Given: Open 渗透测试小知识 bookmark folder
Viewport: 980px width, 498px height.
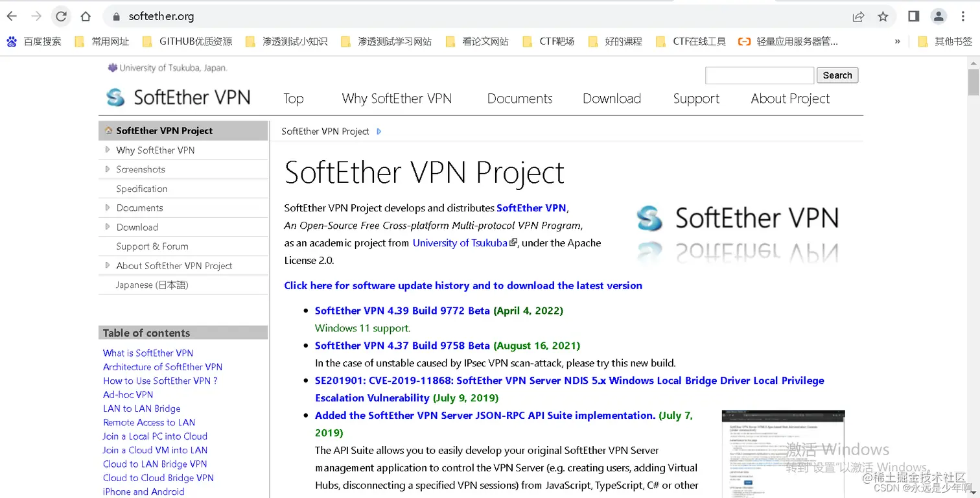Looking at the screenshot, I should [x=286, y=41].
